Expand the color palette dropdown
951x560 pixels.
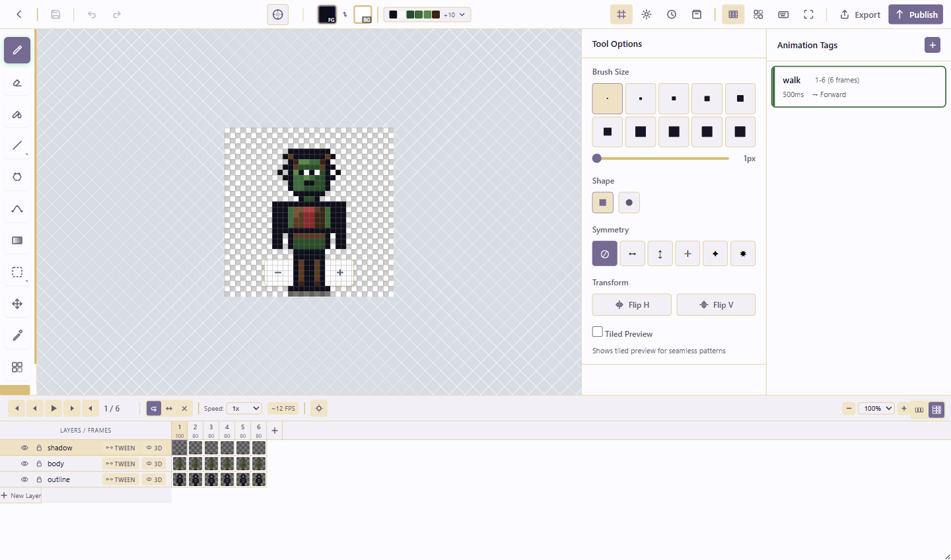(427, 15)
